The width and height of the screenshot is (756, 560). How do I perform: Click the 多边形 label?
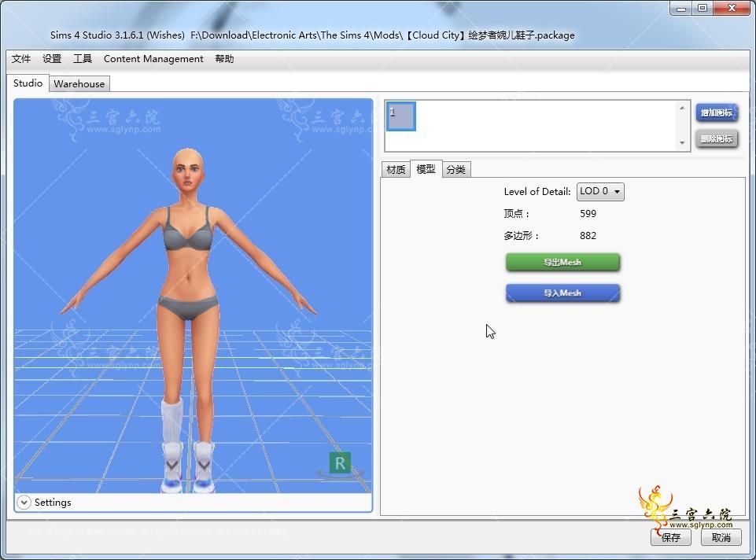tap(522, 236)
